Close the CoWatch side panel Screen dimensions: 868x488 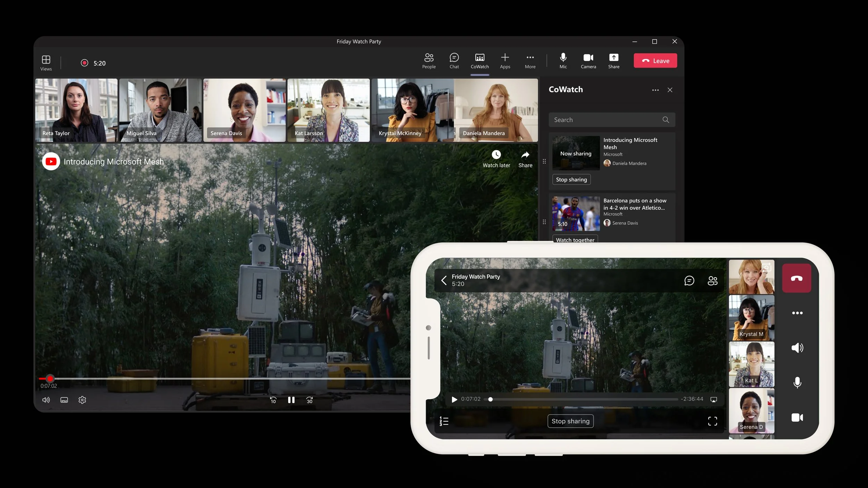pyautogui.click(x=670, y=90)
